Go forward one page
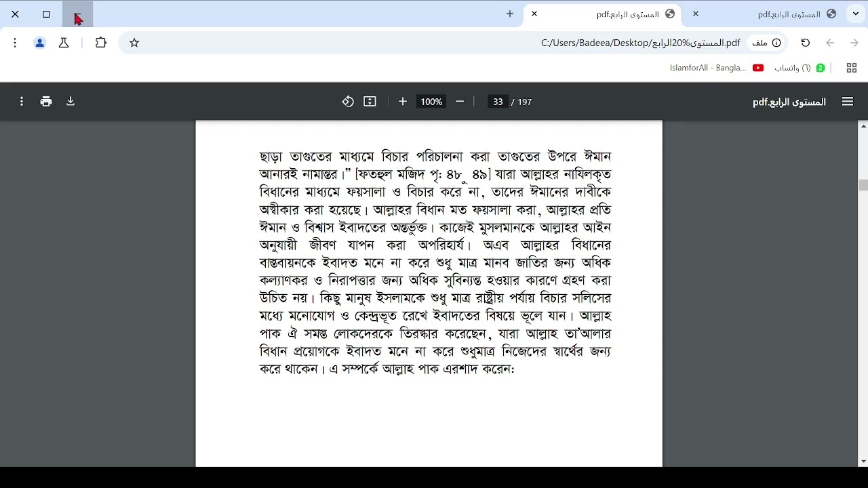Viewport: 868px width, 488px height. [x=854, y=43]
